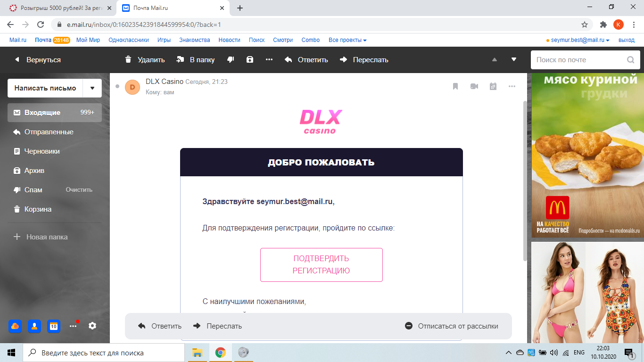
Task: Open mail settings gear icon
Action: point(92,326)
